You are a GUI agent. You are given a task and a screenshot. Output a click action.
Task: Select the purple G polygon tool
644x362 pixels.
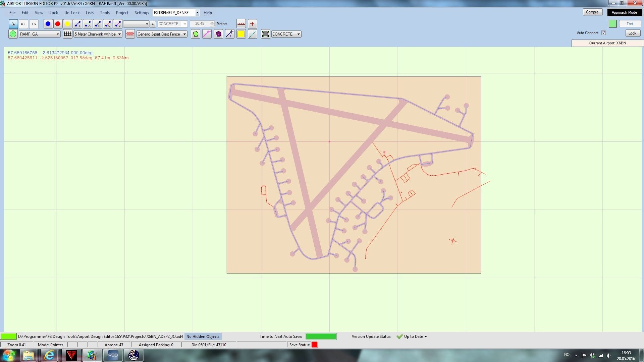coord(218,34)
